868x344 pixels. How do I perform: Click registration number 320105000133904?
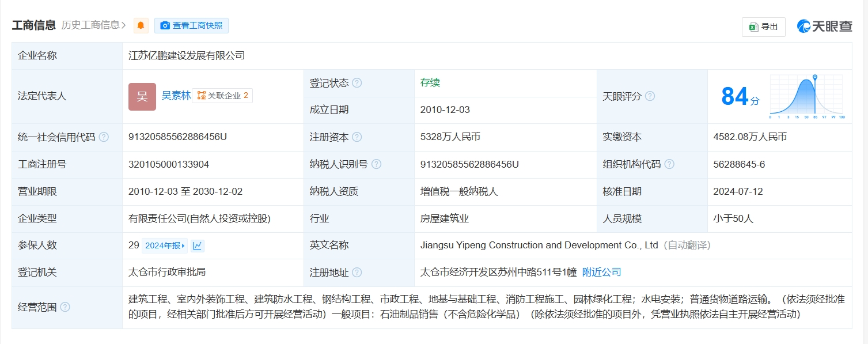click(169, 164)
